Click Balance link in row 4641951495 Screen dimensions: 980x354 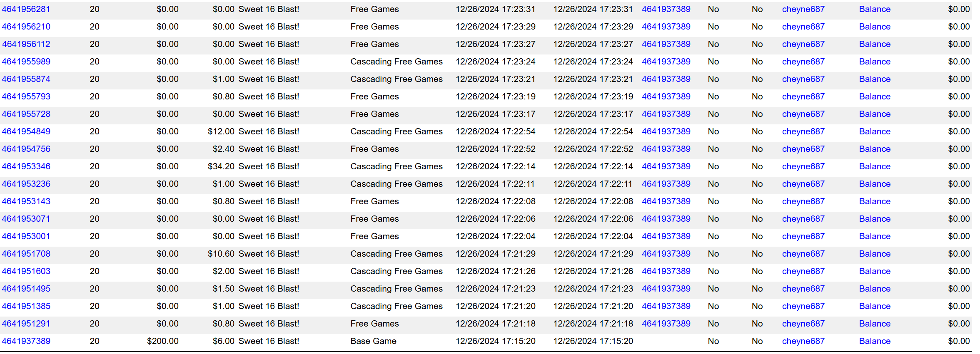[x=875, y=289]
